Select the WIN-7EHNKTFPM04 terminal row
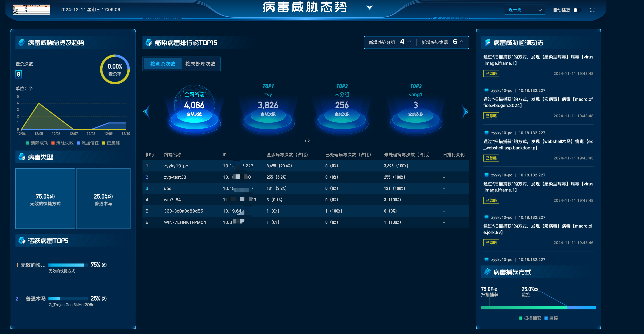The height and width of the screenshot is (334, 644). [x=305, y=222]
